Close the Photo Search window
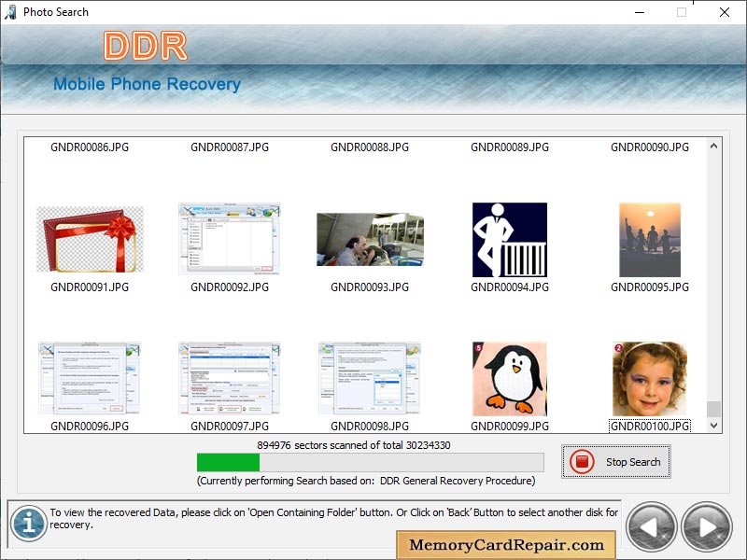The image size is (747, 560). [x=725, y=12]
